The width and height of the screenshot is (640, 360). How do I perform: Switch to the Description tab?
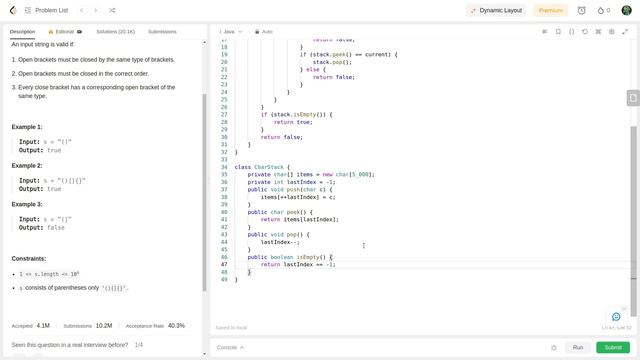[22, 31]
